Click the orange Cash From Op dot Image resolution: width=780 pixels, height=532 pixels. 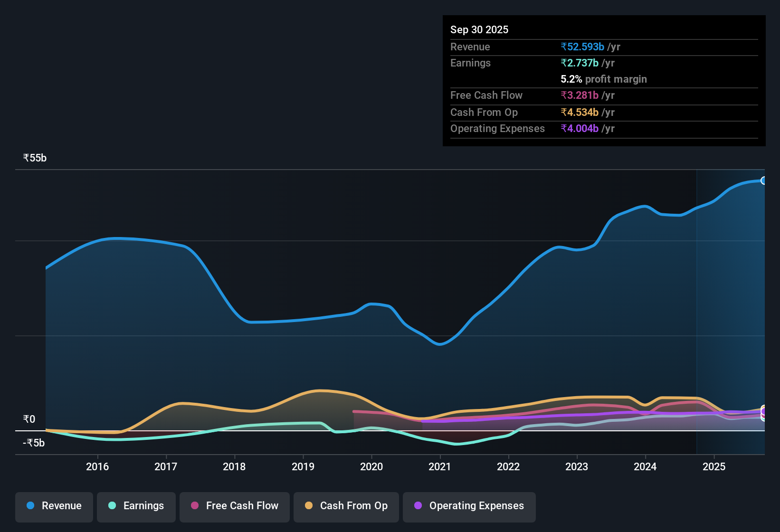pos(309,505)
